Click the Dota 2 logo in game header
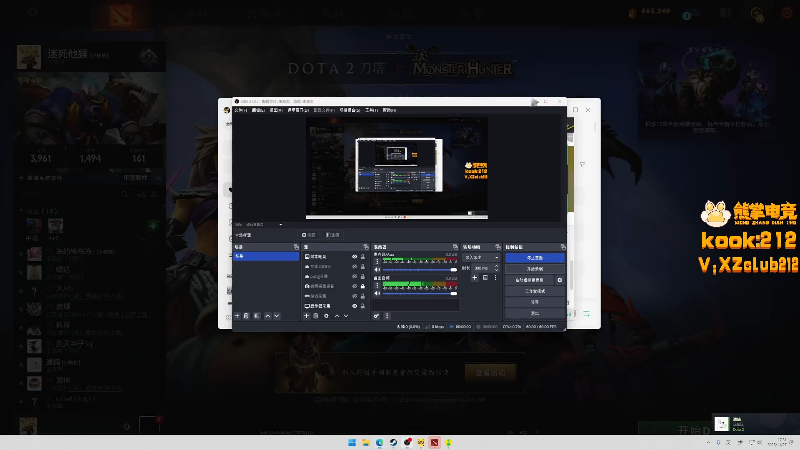Image resolution: width=800 pixels, height=450 pixels. click(121, 13)
